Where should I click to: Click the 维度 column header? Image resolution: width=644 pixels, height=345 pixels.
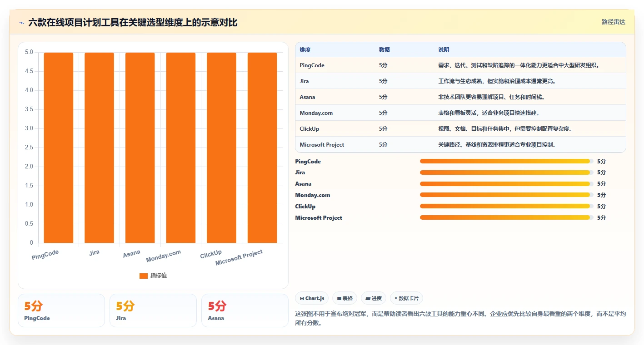pos(305,49)
